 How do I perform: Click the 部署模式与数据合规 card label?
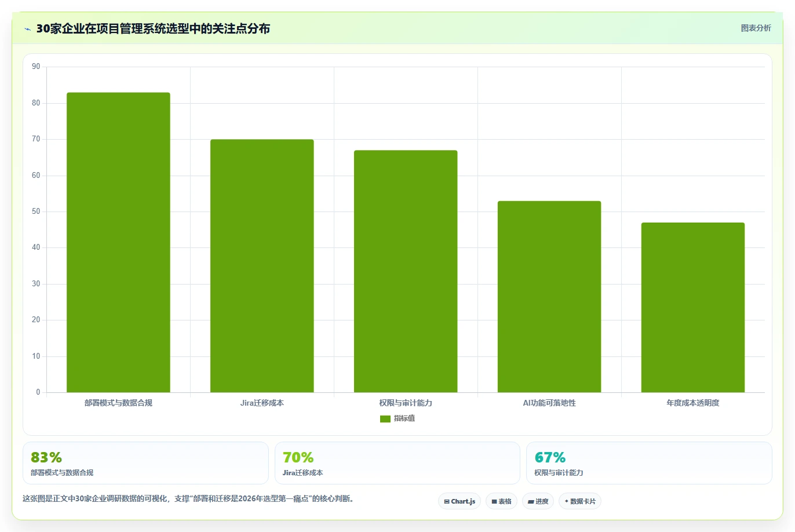(x=62, y=473)
